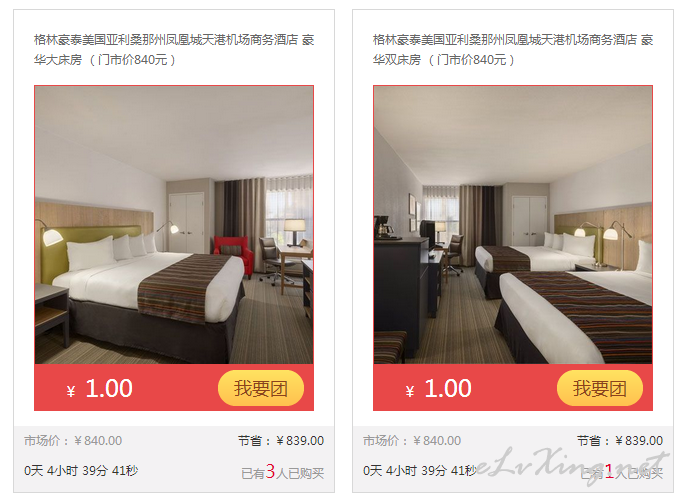Click countdown timer under twin room deal
This screenshot has width=680, height=499.
420,470
